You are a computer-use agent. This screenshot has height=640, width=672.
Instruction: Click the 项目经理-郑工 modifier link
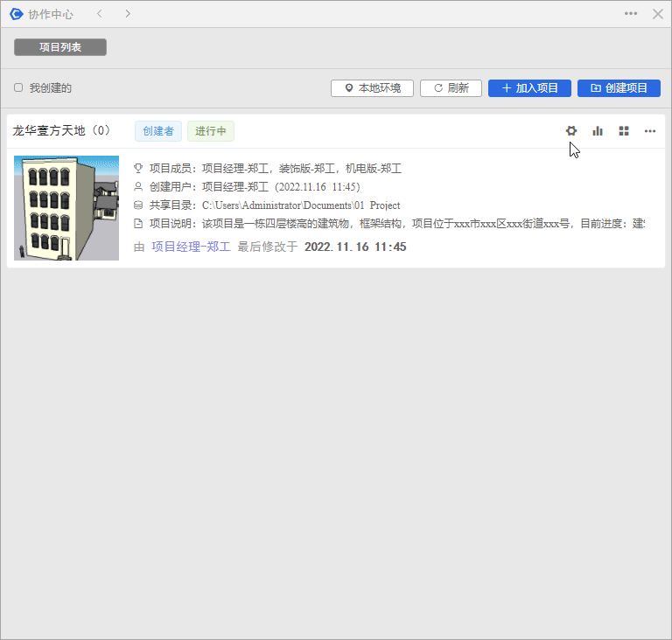pyautogui.click(x=191, y=247)
